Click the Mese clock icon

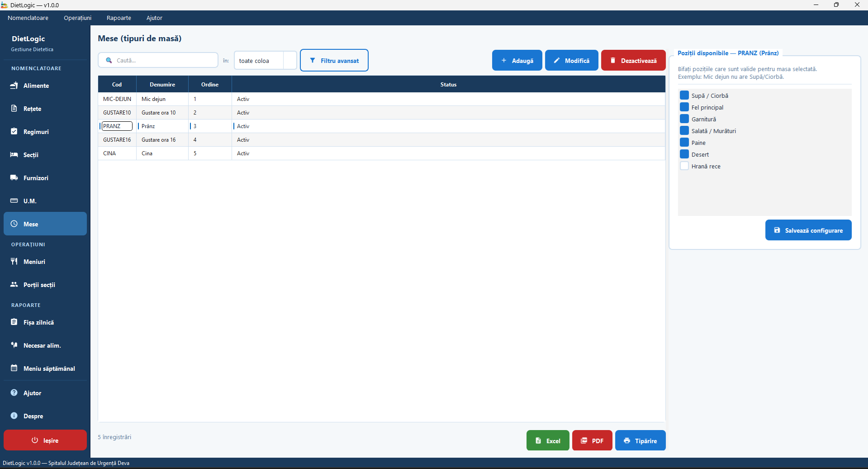[14, 224]
